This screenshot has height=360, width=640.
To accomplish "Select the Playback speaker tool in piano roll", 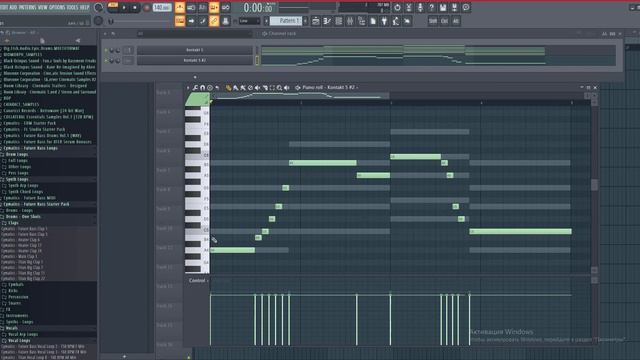I will click(x=287, y=88).
